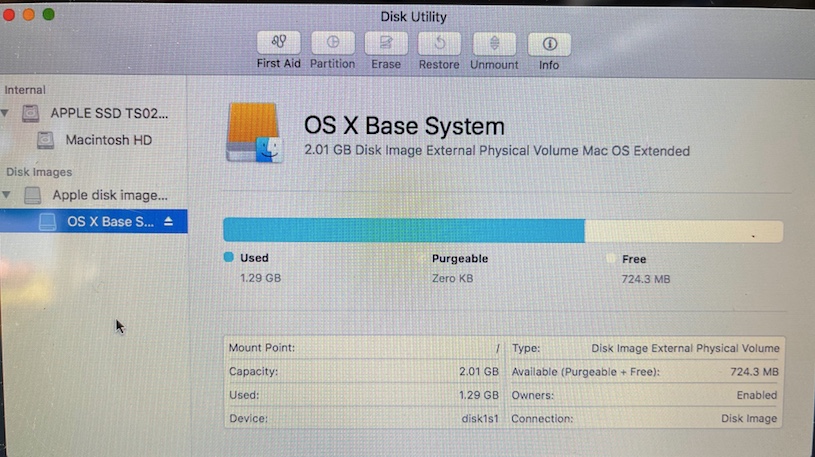Show volume Info
815x457 pixels.
click(x=549, y=44)
